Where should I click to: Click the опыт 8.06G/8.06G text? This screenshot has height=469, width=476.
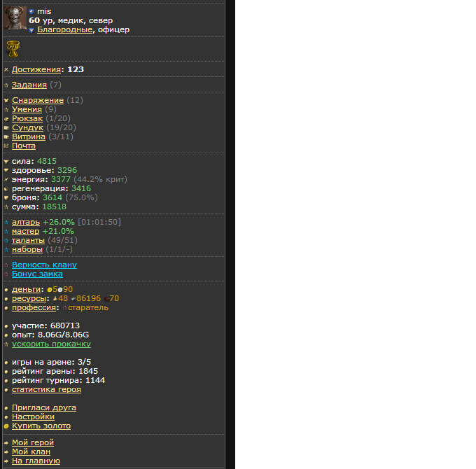50,335
